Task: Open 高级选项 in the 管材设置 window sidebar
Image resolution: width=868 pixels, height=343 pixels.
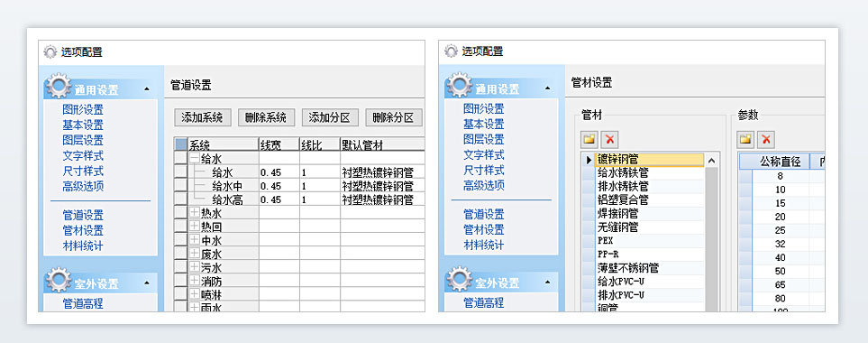Action: (x=484, y=185)
